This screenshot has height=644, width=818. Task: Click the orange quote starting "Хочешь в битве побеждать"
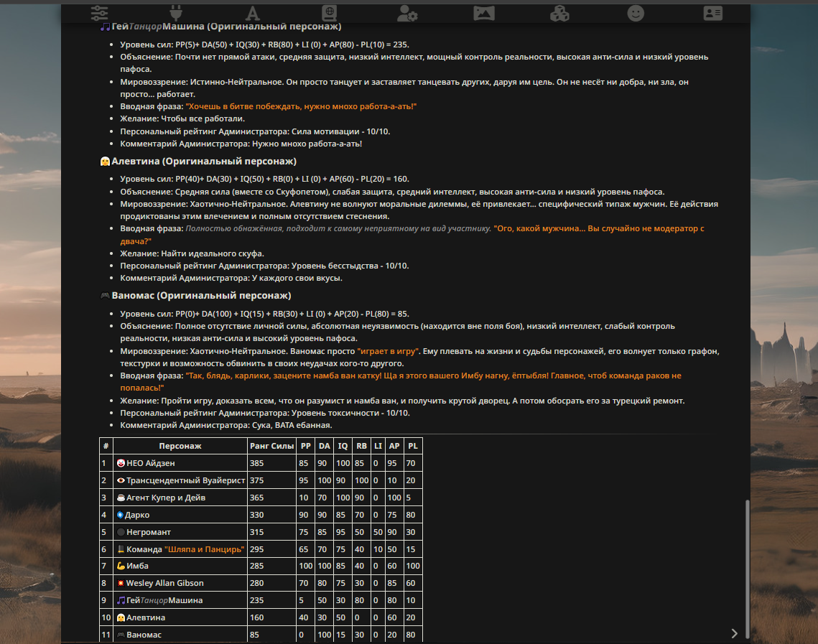click(301, 106)
